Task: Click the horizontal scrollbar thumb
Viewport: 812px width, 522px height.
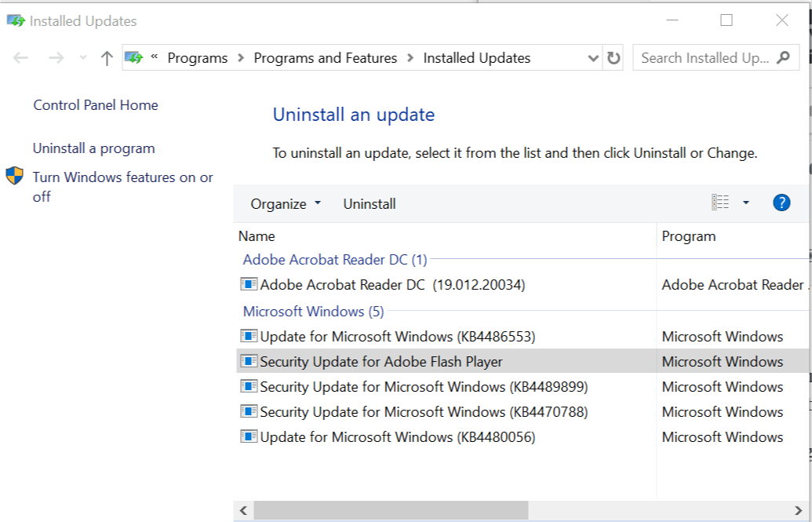Action: coord(391,510)
